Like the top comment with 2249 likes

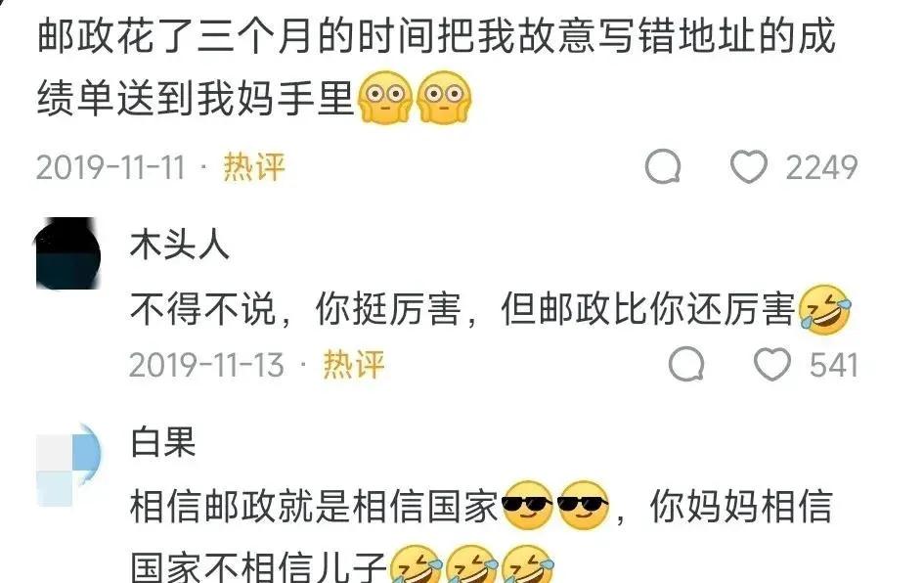click(x=748, y=166)
